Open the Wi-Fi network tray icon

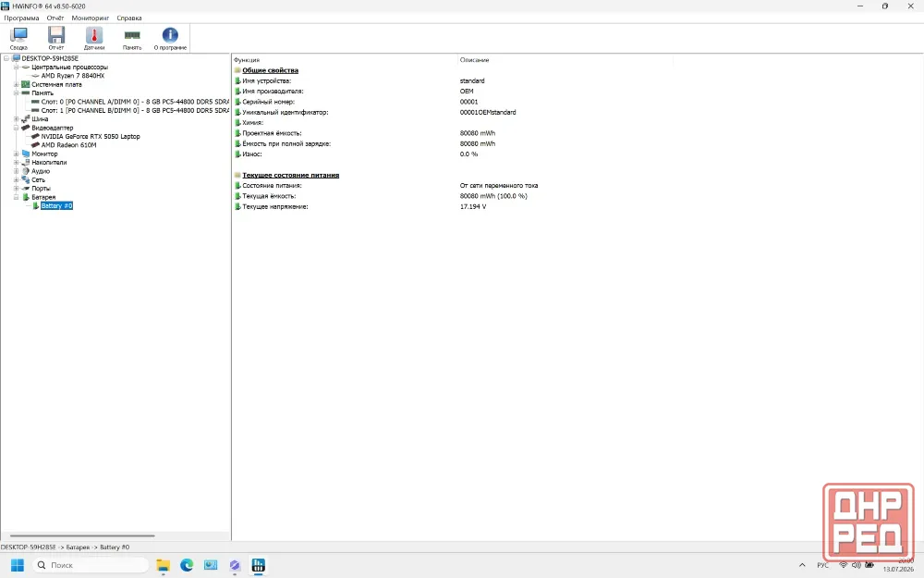(844, 565)
